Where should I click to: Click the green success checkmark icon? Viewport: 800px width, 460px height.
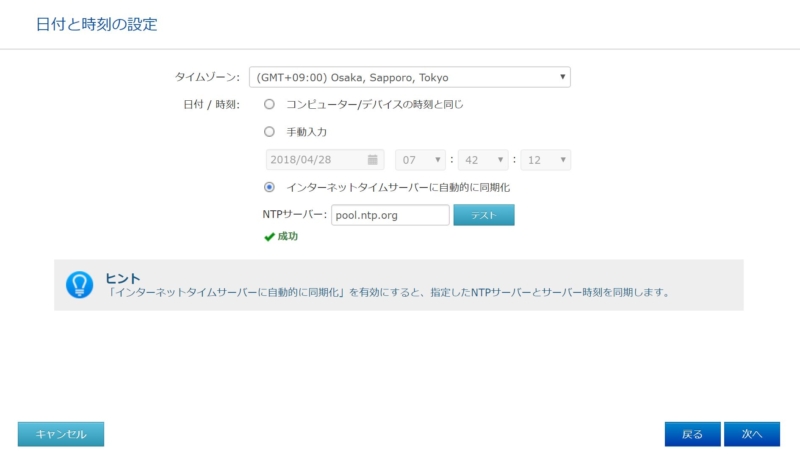click(269, 237)
